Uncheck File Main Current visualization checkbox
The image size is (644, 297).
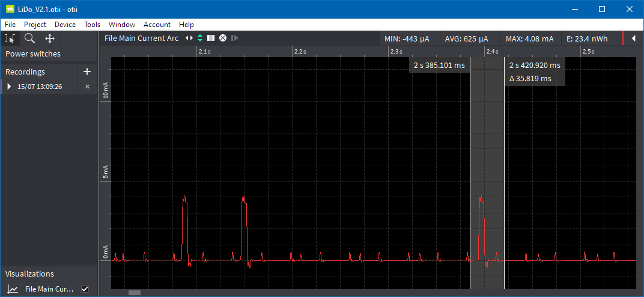point(85,289)
